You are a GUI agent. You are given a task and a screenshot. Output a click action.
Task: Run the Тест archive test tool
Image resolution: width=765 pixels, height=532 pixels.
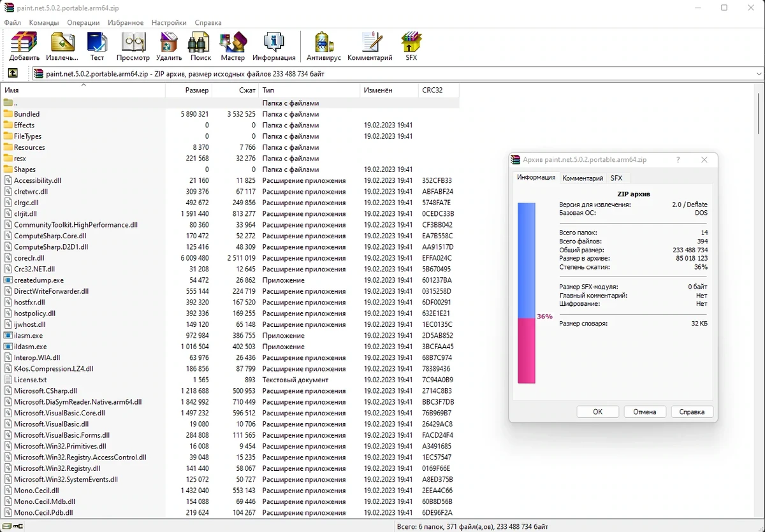tap(97, 46)
